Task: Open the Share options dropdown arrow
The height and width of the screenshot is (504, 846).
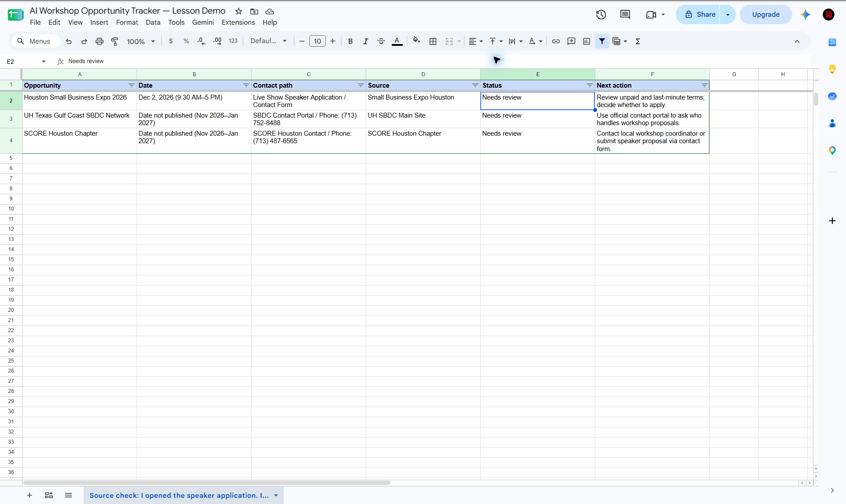Action: click(728, 15)
